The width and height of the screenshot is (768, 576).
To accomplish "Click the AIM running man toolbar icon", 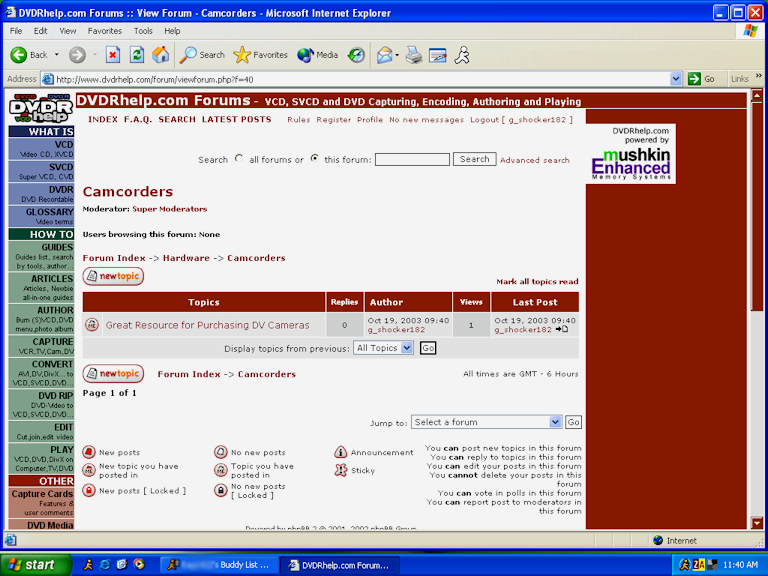I will click(x=462, y=55).
